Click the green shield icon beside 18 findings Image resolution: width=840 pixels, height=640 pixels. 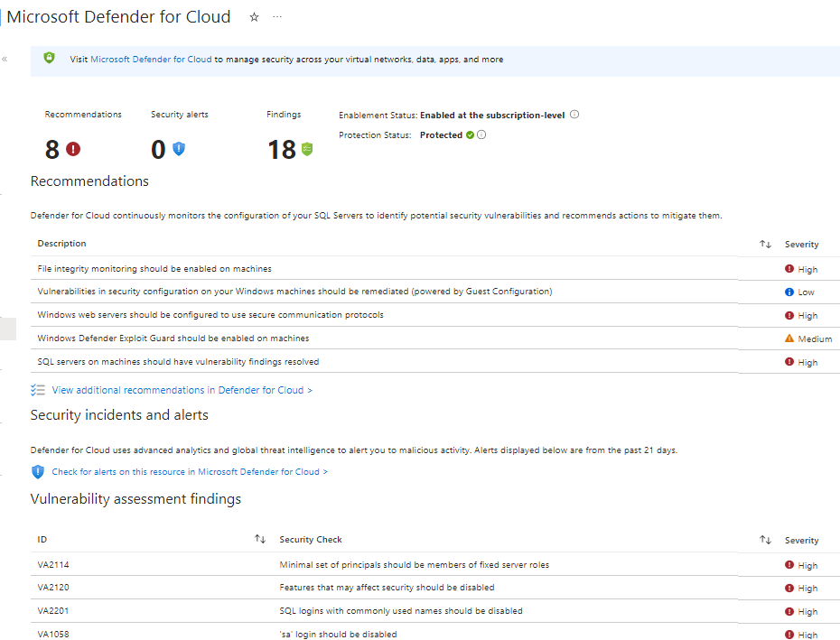pos(307,149)
